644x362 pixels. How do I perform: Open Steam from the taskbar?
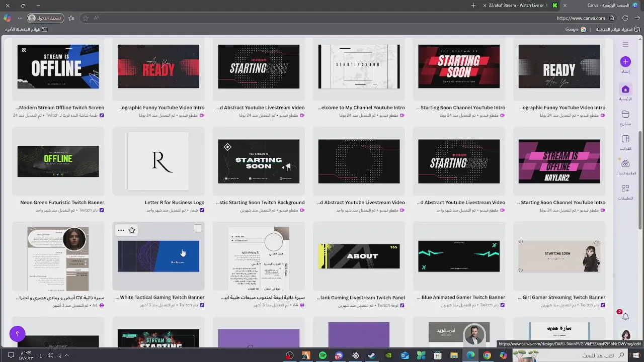point(372,355)
